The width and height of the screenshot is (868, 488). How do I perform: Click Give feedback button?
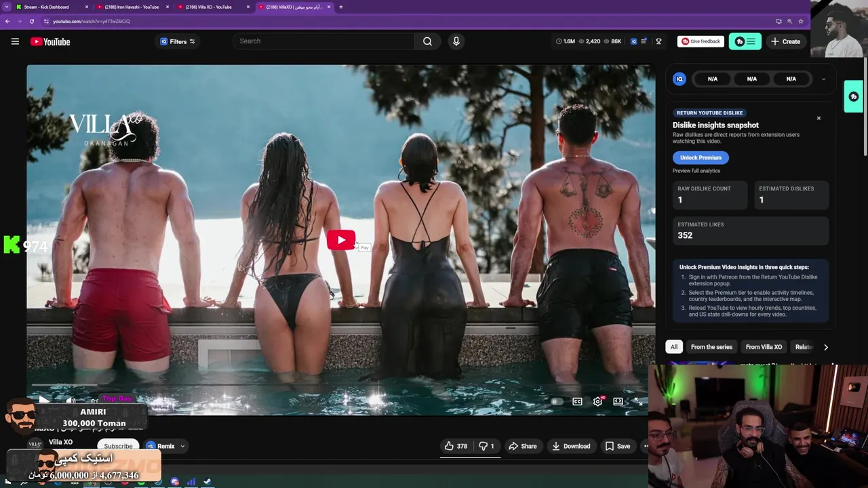coord(701,41)
